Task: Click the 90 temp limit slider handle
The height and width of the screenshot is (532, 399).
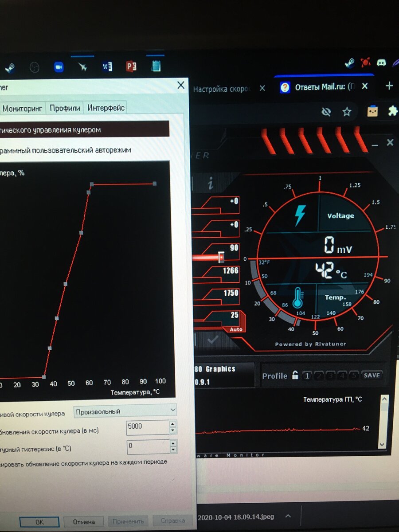Action: (221, 257)
